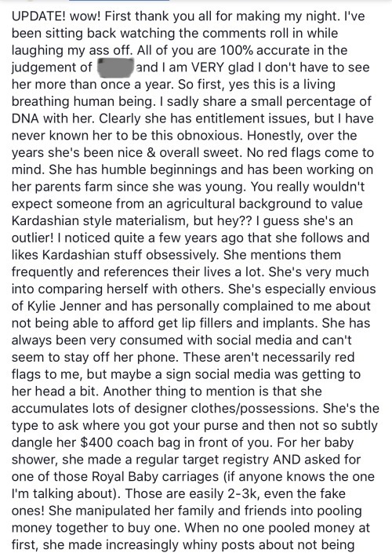Click the word "DNA"
392x553 pixels.
(25, 118)
